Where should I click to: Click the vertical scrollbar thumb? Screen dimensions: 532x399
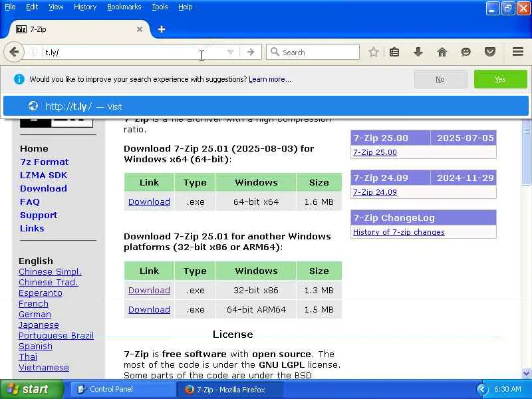tap(526, 152)
